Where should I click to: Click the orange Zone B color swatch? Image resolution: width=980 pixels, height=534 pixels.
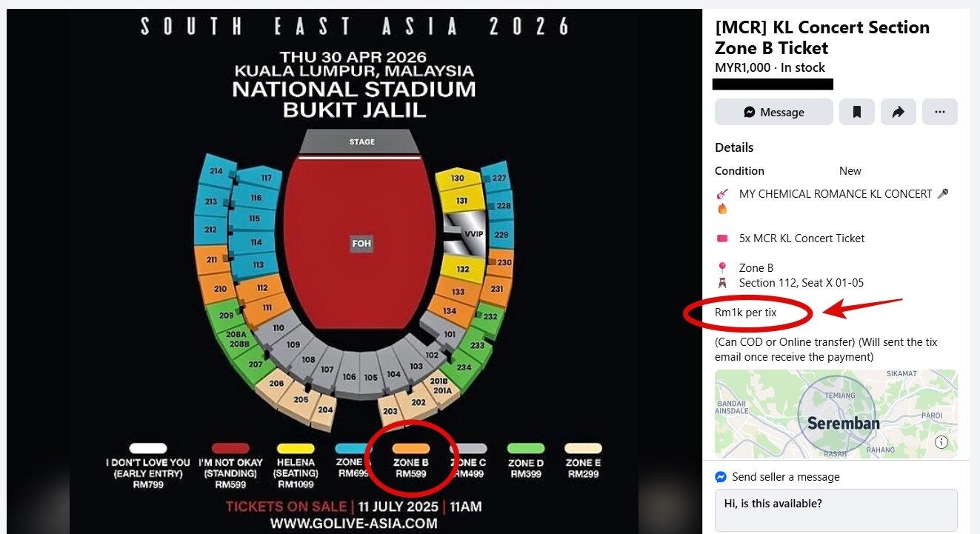(411, 448)
